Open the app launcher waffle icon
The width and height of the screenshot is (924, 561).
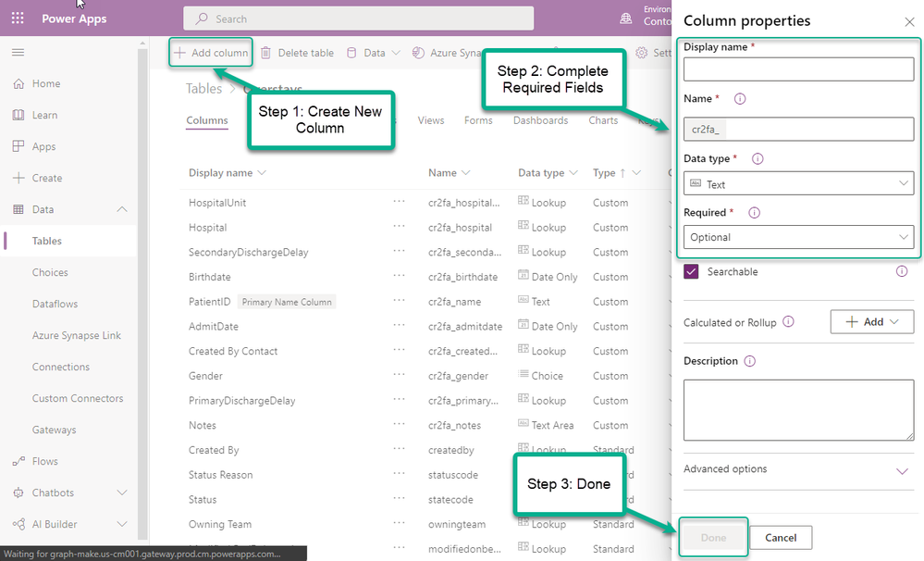tap(18, 19)
